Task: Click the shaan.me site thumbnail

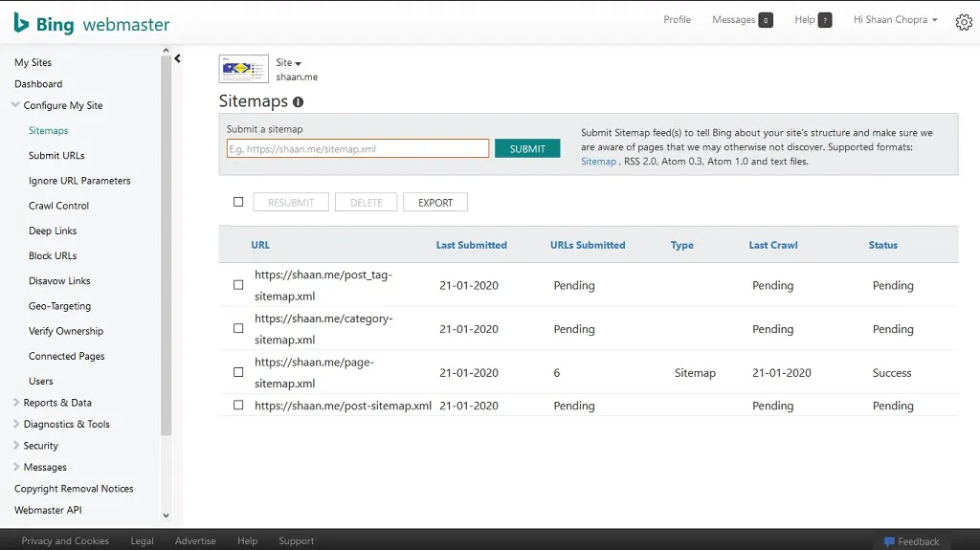Action: pos(244,69)
